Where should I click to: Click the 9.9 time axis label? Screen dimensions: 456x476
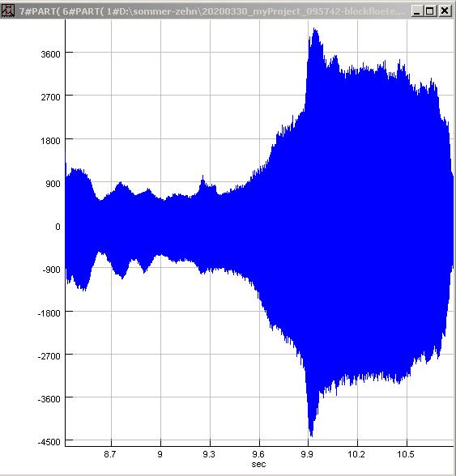tap(307, 454)
